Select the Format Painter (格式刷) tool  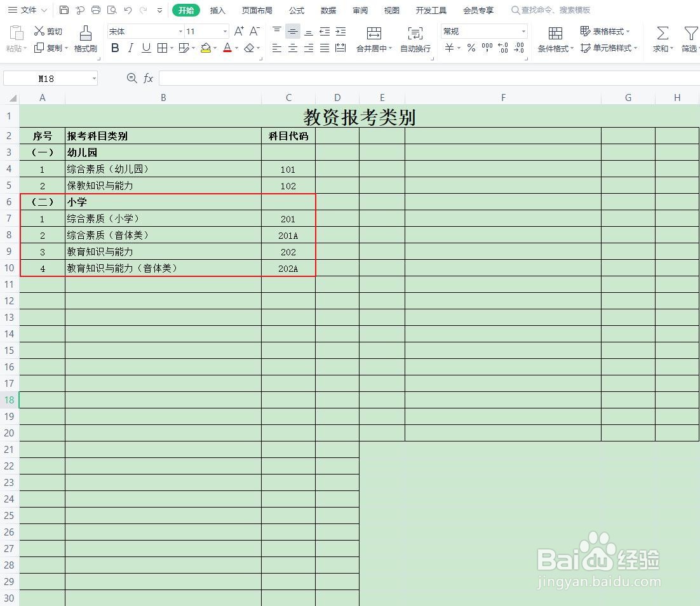[84, 39]
